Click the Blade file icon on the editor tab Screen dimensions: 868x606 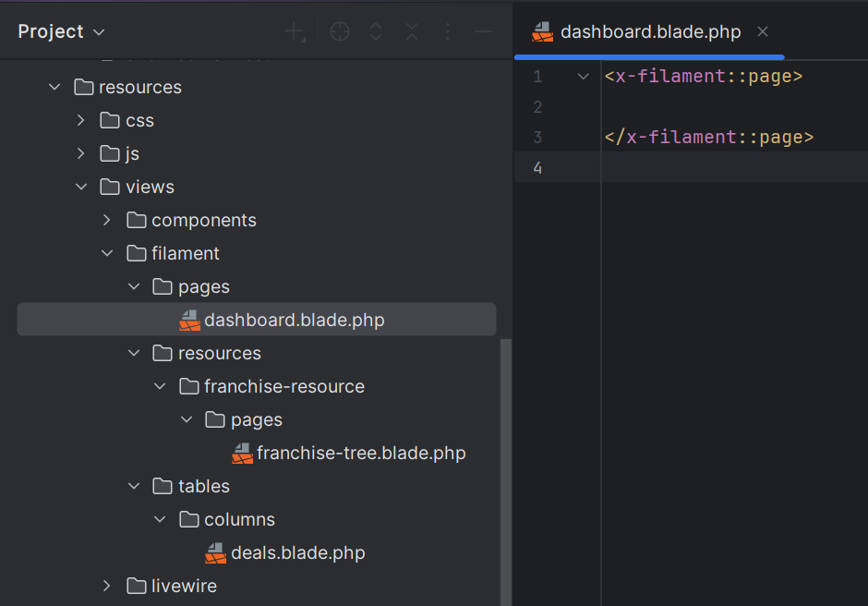(543, 32)
